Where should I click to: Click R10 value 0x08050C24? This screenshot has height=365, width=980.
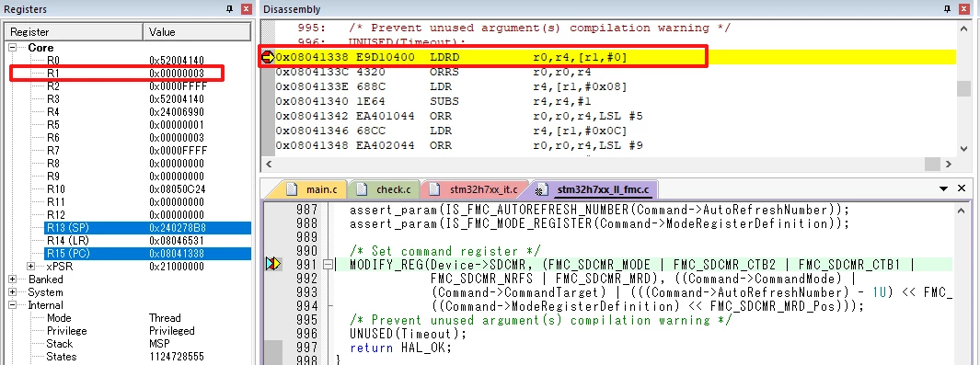177,189
